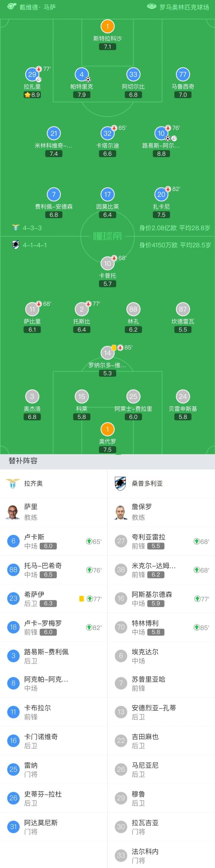This screenshot has height=868, width=215.
Task: Open goalkeeper 奥代罗's player marker
Action: 108,429
